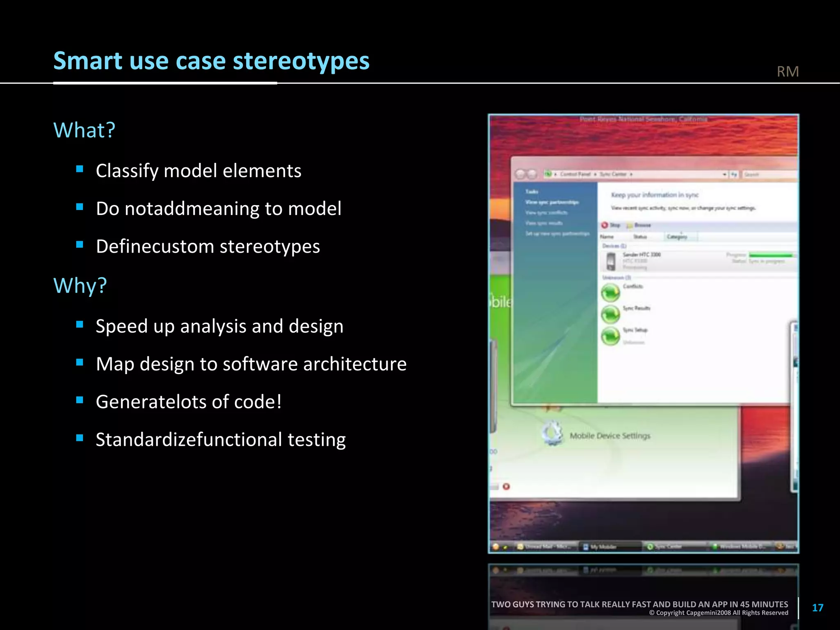Click the red Stop icon in Sync toolbar
This screenshot has width=840, height=630.
click(604, 225)
